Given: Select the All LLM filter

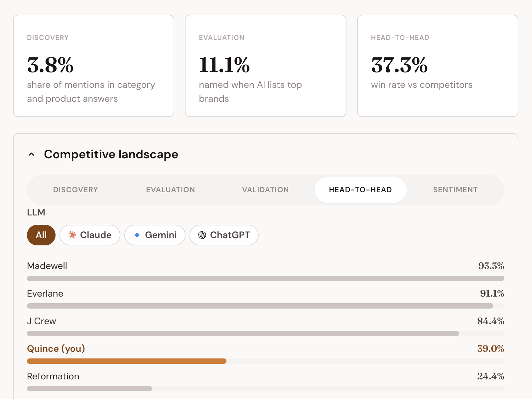Looking at the screenshot, I should click(x=41, y=235).
